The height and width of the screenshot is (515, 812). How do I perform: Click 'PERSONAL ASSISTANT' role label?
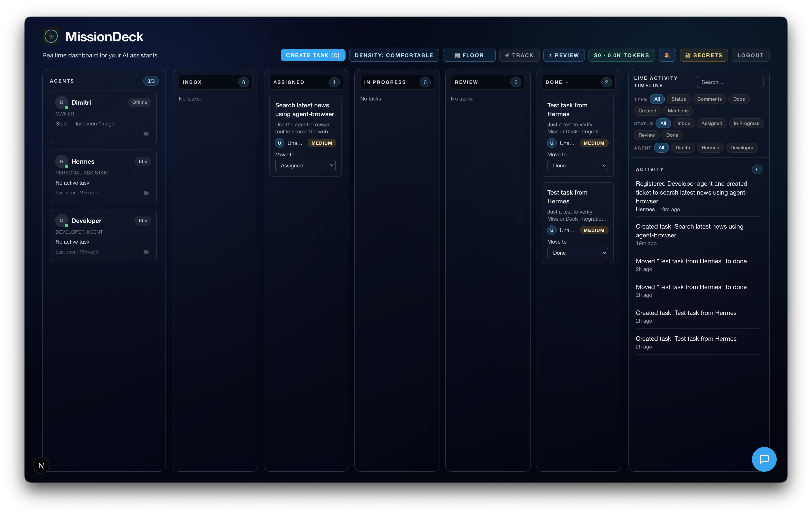click(83, 173)
